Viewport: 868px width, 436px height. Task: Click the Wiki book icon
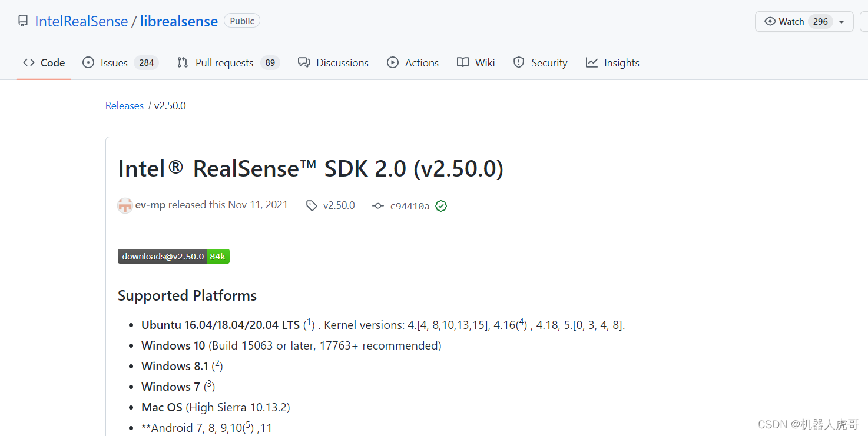tap(463, 62)
